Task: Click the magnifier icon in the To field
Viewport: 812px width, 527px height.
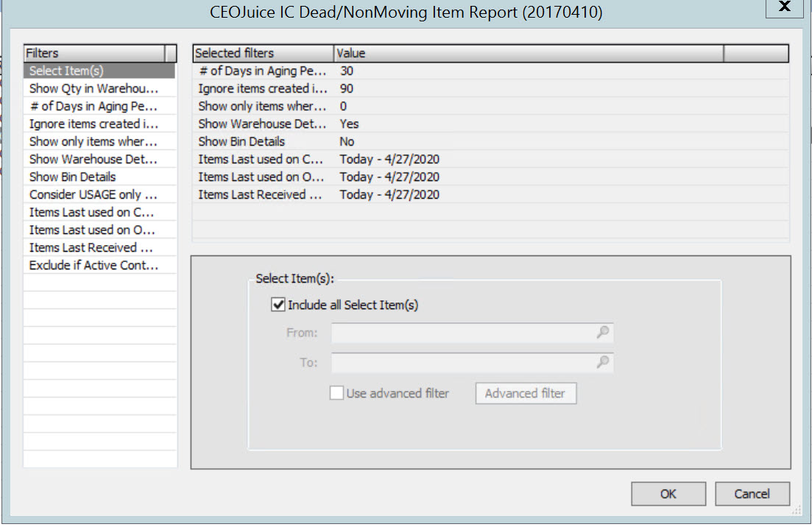Action: tap(603, 362)
